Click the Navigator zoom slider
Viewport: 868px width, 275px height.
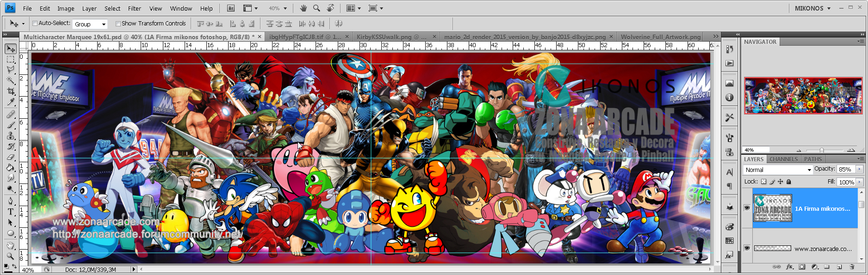tap(822, 150)
